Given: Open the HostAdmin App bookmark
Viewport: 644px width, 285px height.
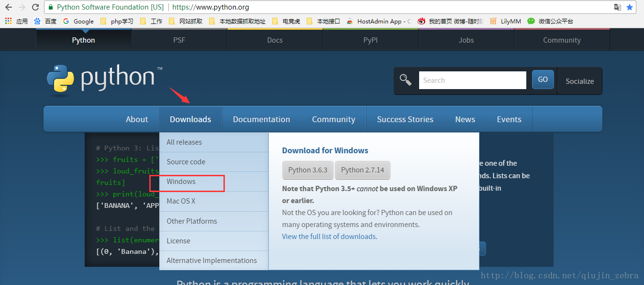Looking at the screenshot, I should 378,21.
